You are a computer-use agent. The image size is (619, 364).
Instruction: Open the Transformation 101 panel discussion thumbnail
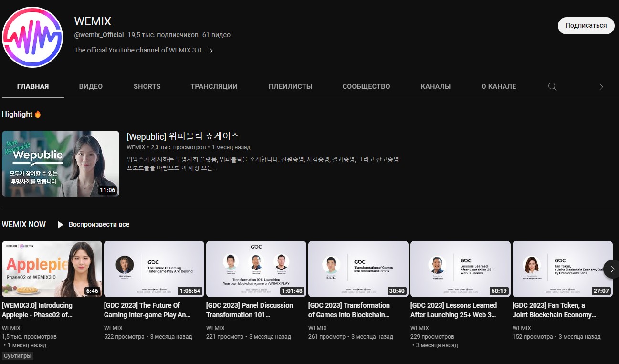(256, 269)
